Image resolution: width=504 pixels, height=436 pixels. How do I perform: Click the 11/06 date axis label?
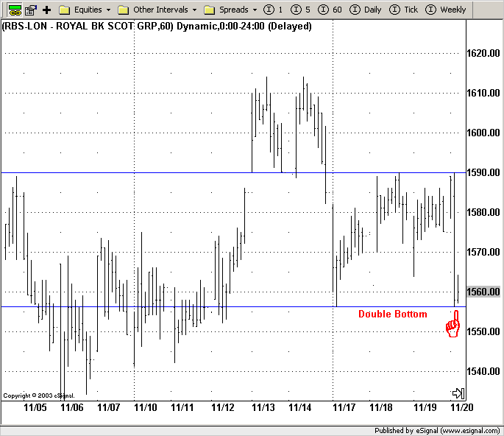(72, 408)
